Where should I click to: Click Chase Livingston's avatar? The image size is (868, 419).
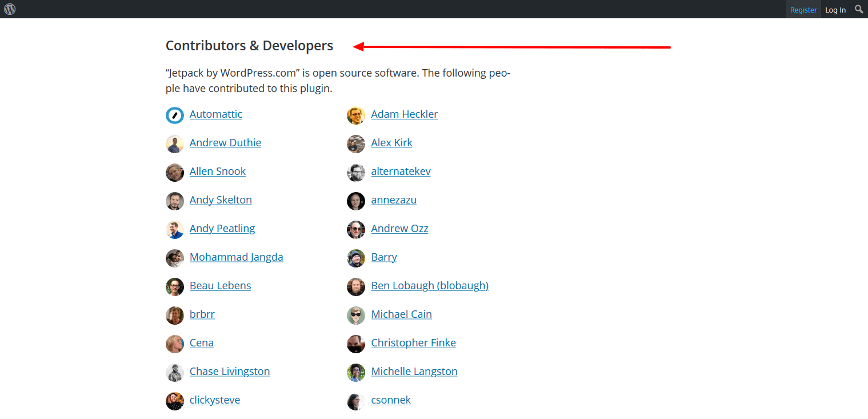coord(175,372)
